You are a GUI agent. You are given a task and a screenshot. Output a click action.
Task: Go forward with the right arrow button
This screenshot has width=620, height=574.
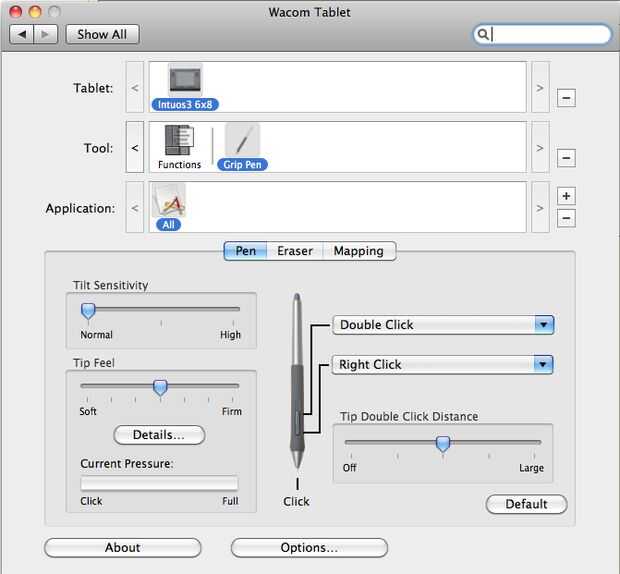[x=45, y=34]
